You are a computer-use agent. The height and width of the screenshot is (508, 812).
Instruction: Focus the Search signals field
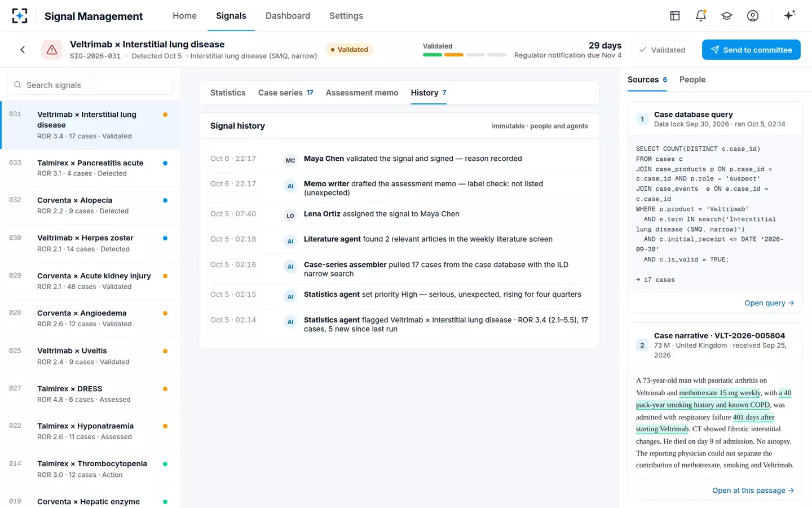point(90,85)
